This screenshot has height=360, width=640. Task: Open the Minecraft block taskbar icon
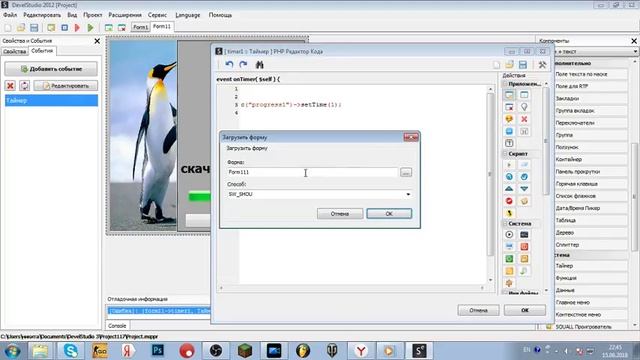(245, 351)
